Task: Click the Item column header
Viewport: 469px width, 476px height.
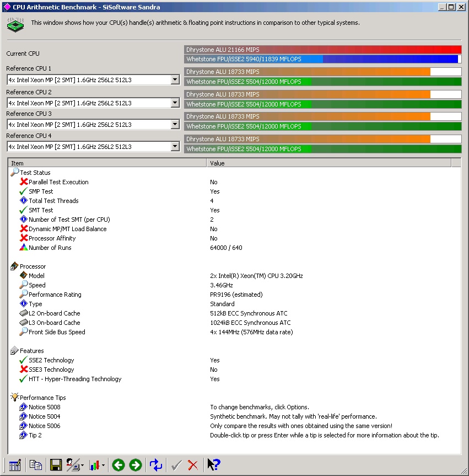Action: point(107,163)
